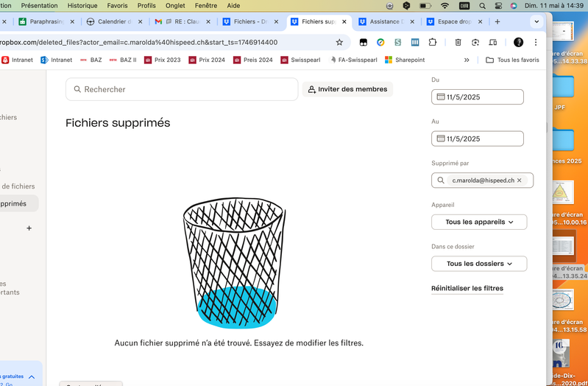Open the 'Prix 2024' bookmark
This screenshot has height=386, width=588.
tap(207, 60)
